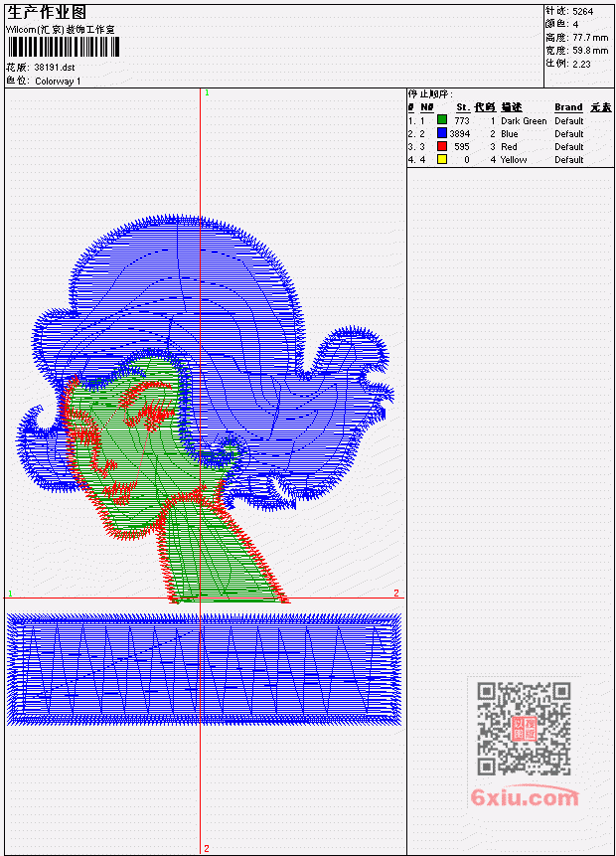Viewport: 616px width, 856px height.
Task: Select the 'Yellow' description cell
Action: click(x=514, y=160)
